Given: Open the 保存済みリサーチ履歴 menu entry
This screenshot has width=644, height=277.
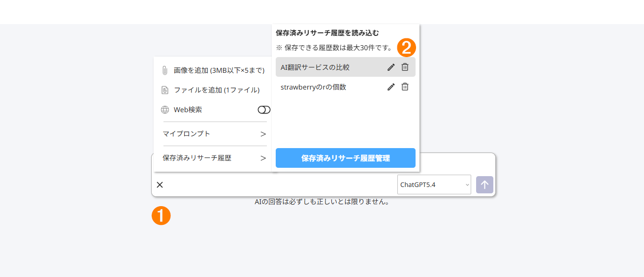Looking at the screenshot, I should [x=214, y=158].
